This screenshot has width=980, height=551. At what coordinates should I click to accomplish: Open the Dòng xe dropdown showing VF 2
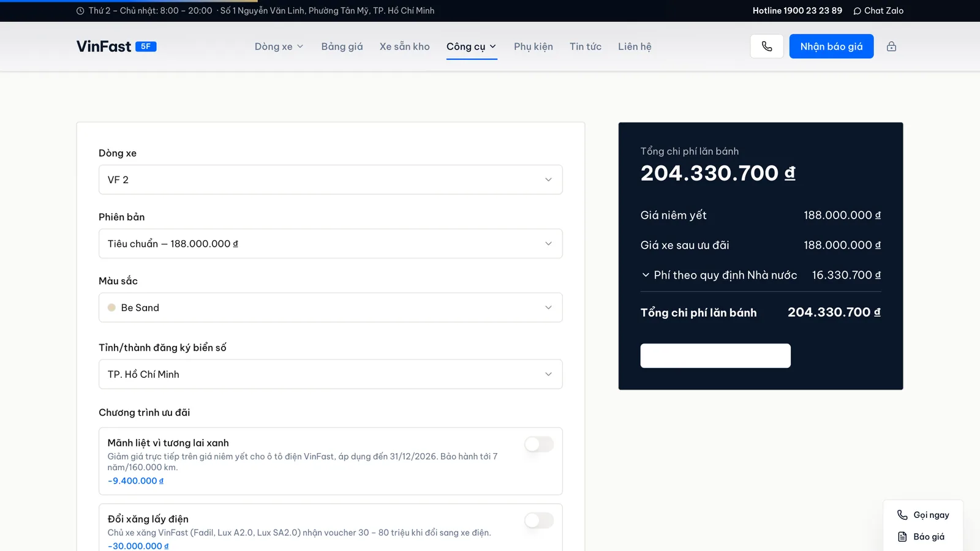coord(331,179)
